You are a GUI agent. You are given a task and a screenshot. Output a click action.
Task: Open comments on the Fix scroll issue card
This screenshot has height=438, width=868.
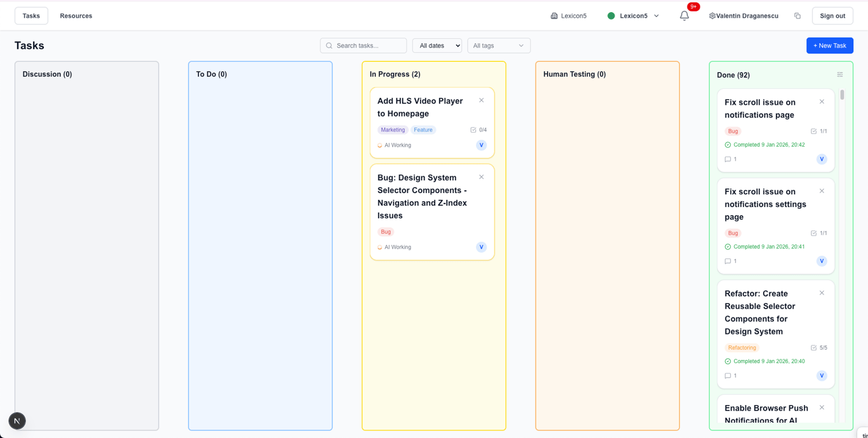(728, 159)
